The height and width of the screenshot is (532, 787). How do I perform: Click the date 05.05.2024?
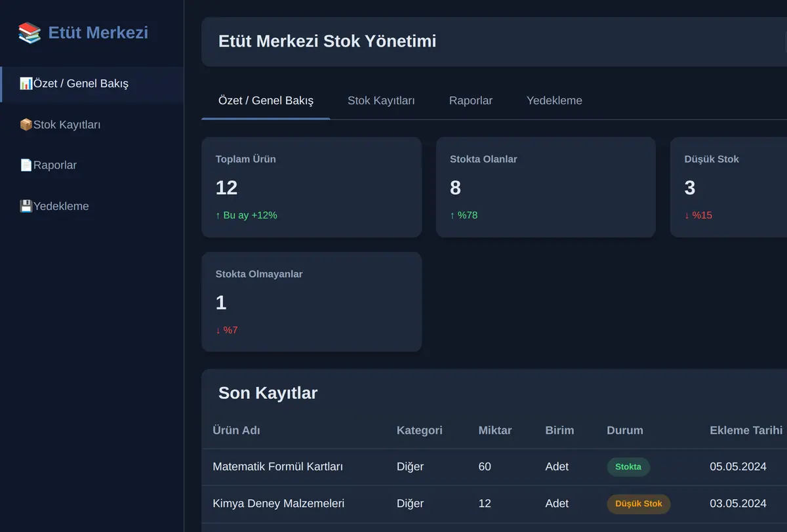[x=738, y=467]
